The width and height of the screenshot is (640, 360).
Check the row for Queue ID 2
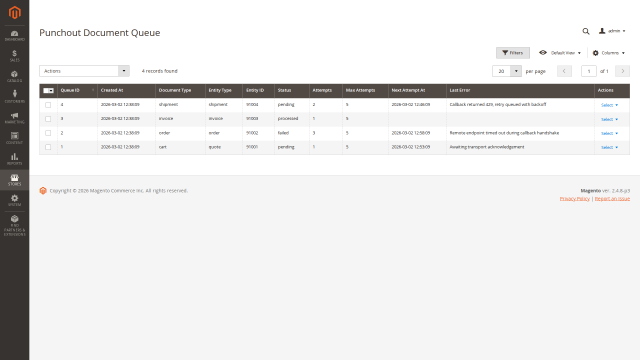[x=48, y=133]
